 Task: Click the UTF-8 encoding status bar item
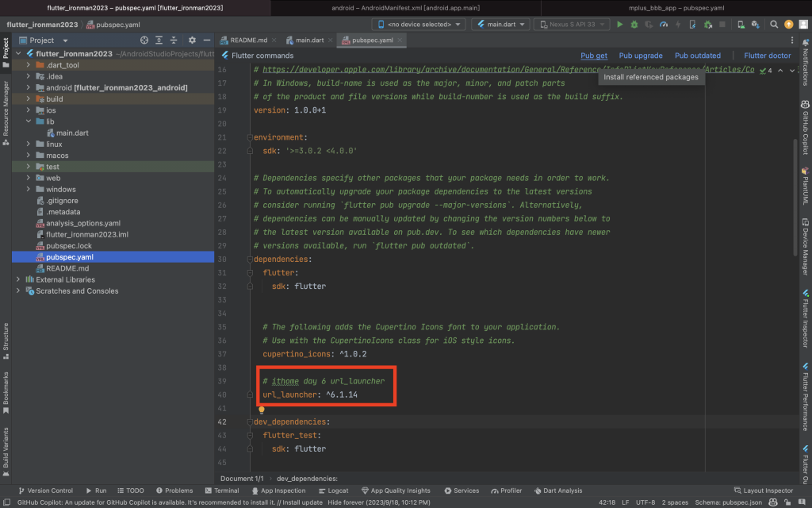[645, 502]
